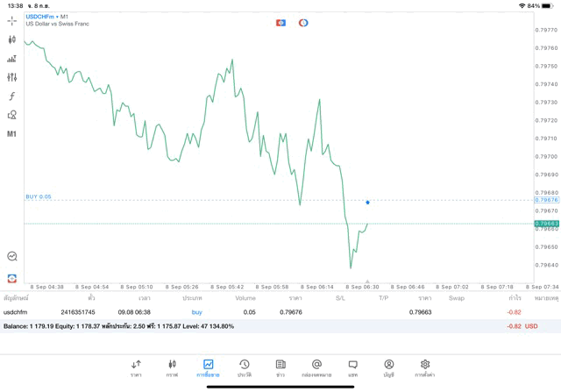561x392 pixels.
Task: Open the chart settings sliders icon
Action: 11,77
